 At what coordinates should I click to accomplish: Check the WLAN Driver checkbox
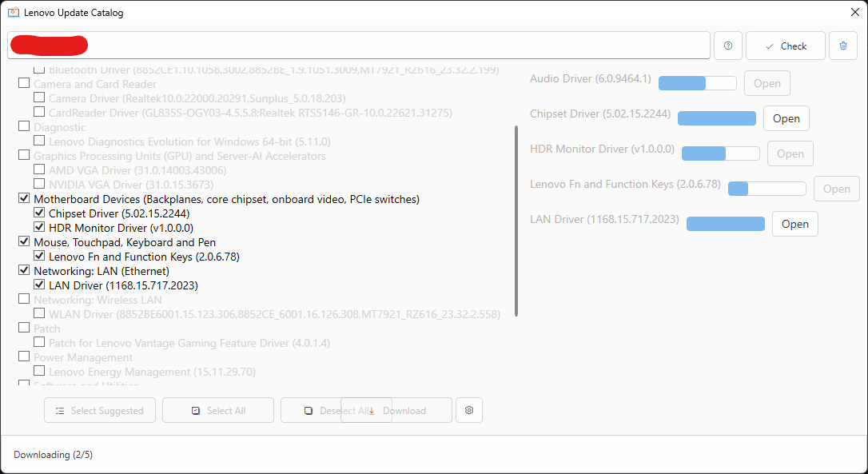[38, 313]
